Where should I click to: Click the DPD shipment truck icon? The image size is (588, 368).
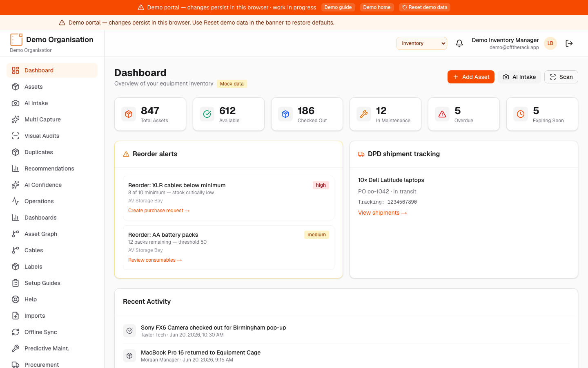(361, 154)
